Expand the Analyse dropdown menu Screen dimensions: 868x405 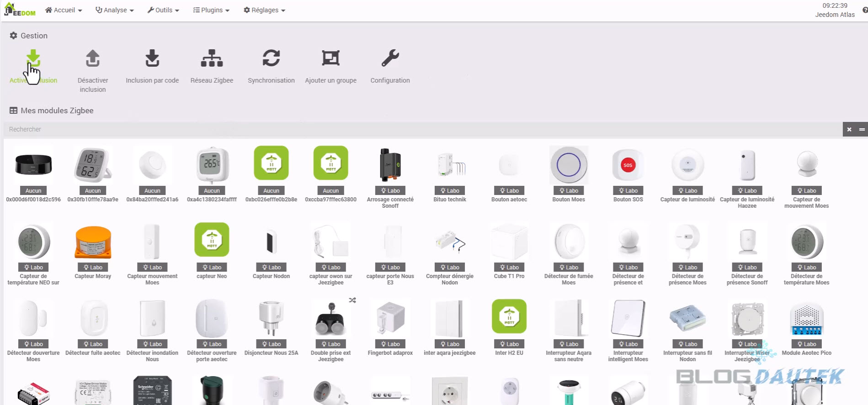(x=114, y=10)
